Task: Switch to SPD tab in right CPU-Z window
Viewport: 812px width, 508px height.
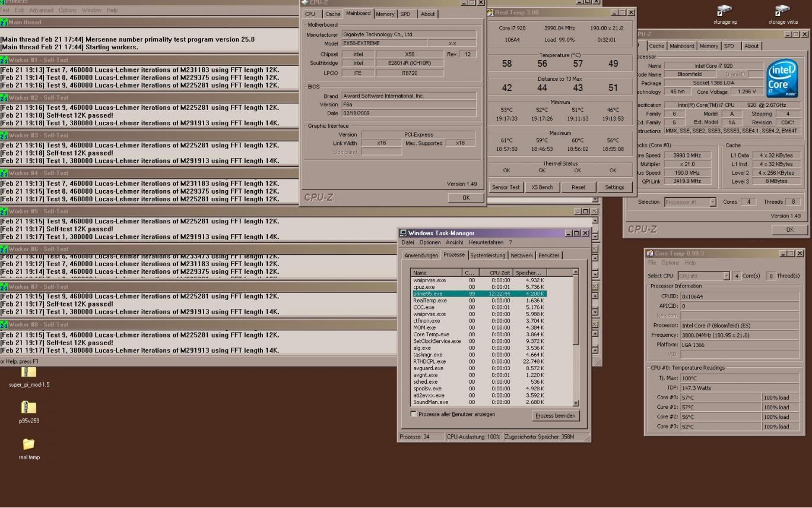Action: point(729,46)
